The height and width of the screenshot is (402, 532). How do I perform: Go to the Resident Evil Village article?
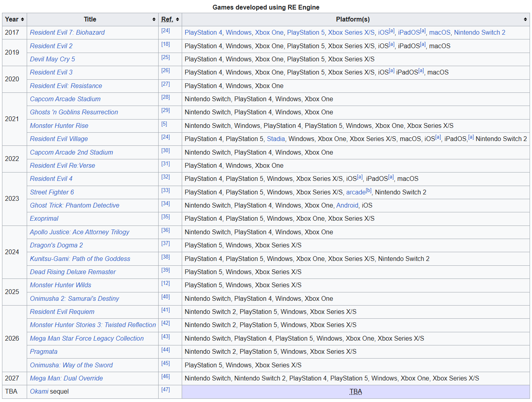click(59, 139)
